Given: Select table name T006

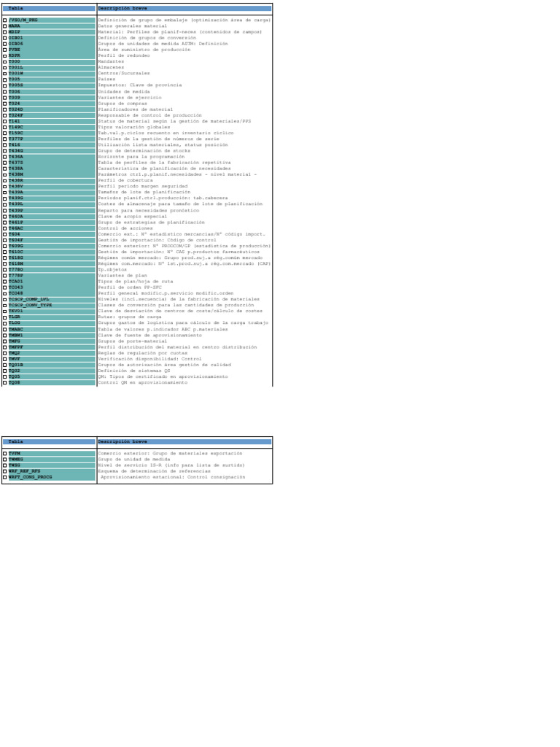Looking at the screenshot, I should tap(15, 91).
